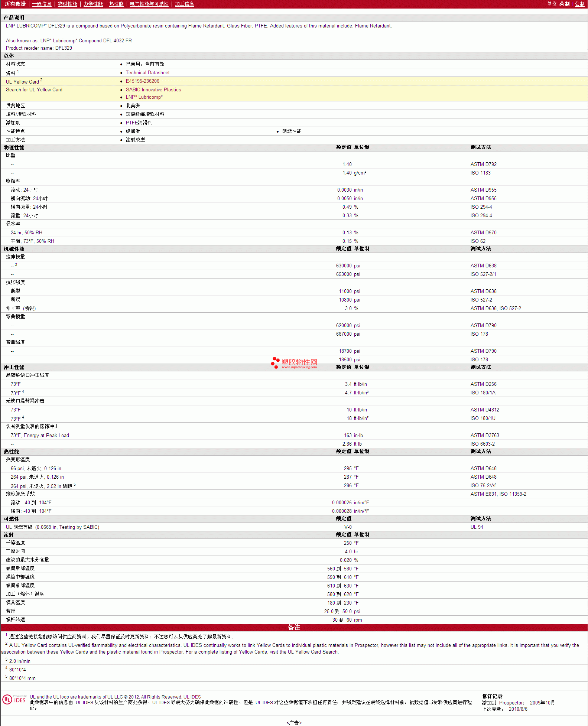588x726 pixels.
Task: Jump to the 热性能 tab
Action: (x=116, y=4)
